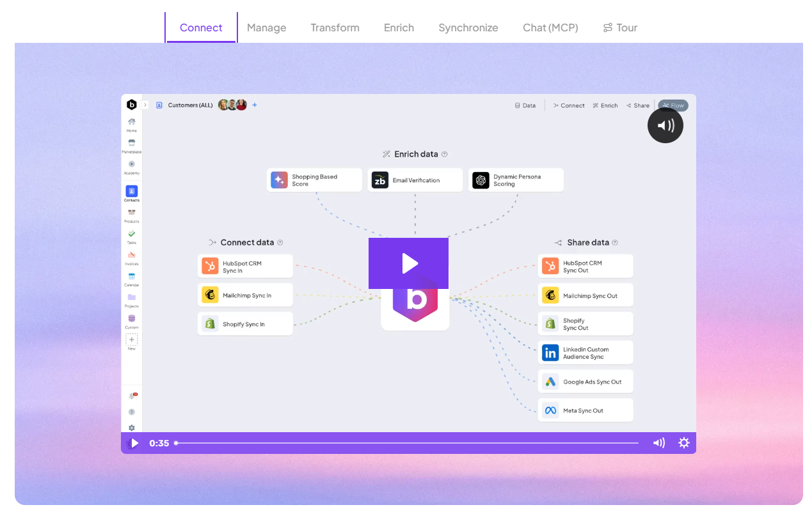Open the Chat (MCP) tab
Screen dimensions: 812x514
550,27
